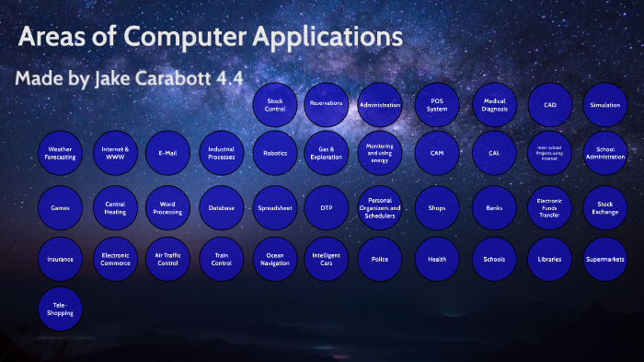
Task: Open the POS System circle
Action: tap(437, 105)
